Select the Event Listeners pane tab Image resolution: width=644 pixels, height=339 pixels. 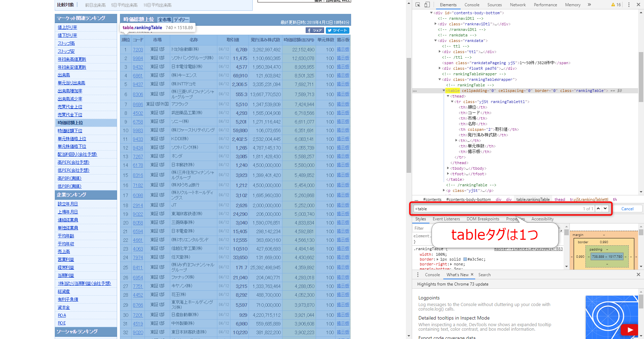tap(446, 219)
